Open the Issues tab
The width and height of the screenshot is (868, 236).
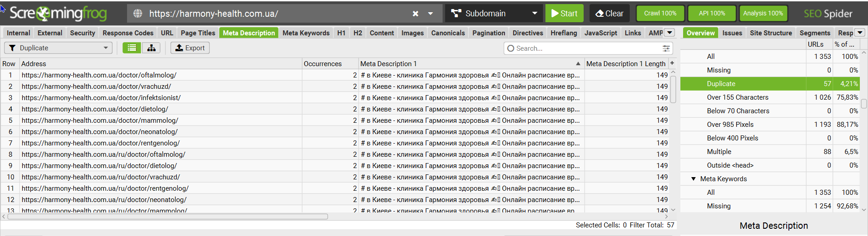tap(732, 33)
